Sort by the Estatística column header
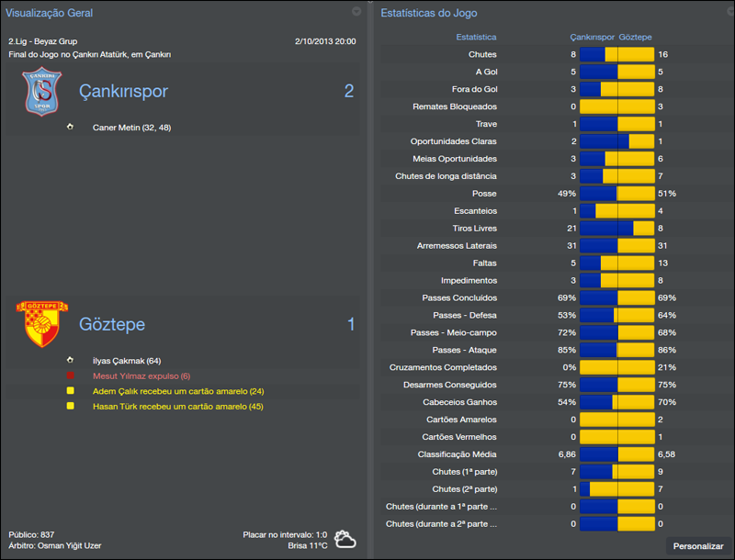 point(476,38)
